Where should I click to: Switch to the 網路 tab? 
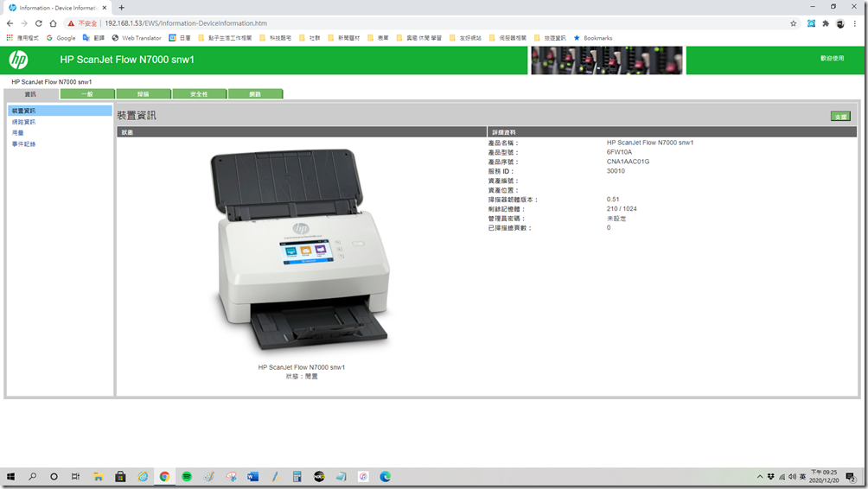pos(255,94)
